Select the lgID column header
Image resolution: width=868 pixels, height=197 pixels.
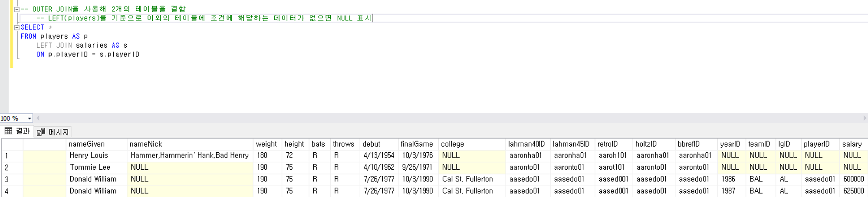(788, 144)
